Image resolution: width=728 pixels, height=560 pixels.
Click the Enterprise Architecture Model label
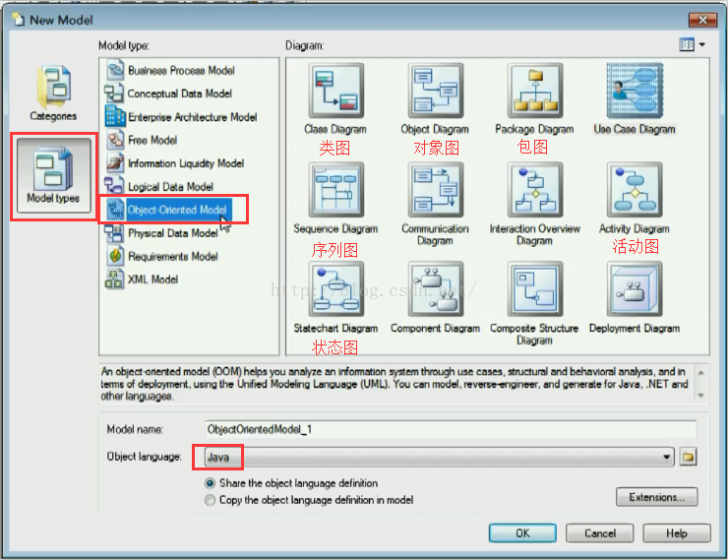point(192,117)
